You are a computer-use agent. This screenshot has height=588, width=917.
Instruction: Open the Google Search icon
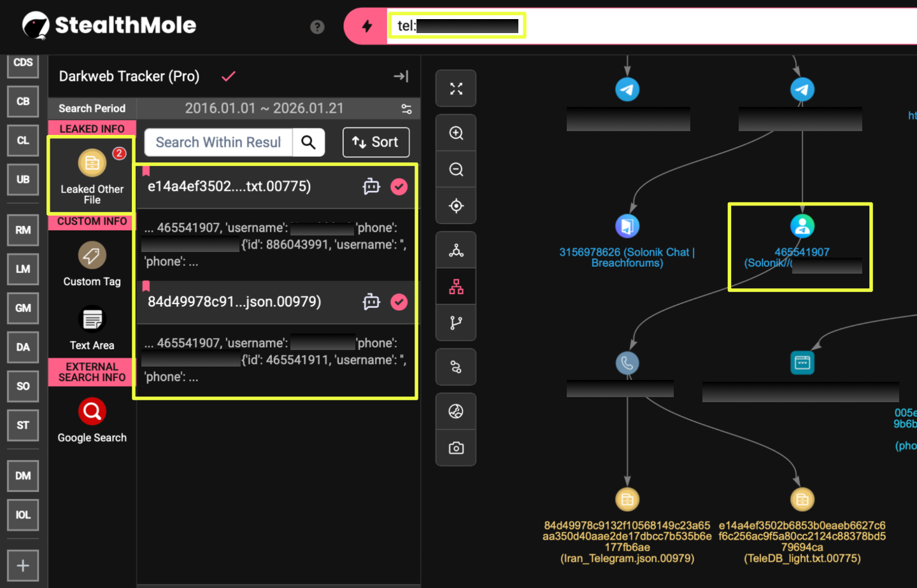[x=92, y=412]
